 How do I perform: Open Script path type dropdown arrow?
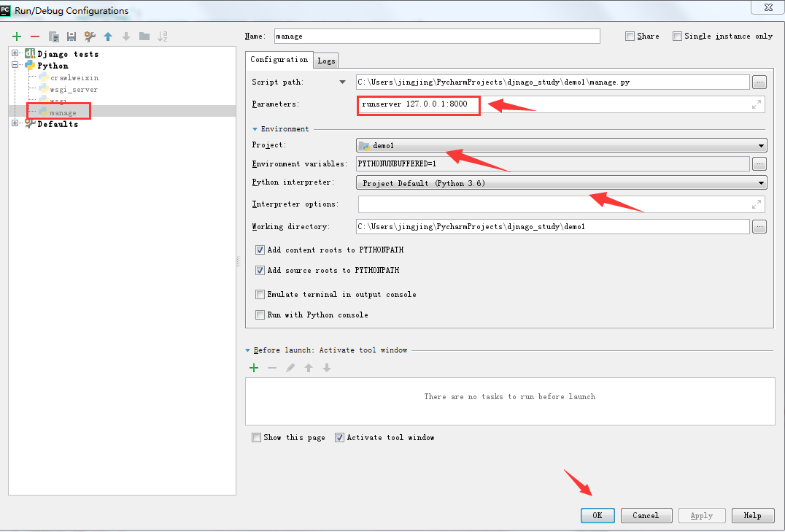coord(342,82)
